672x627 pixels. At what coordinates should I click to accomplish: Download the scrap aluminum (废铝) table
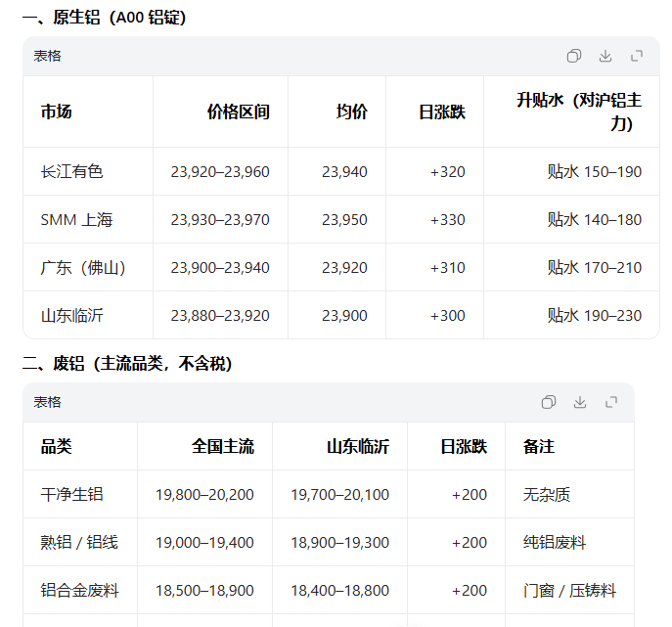[x=580, y=402]
